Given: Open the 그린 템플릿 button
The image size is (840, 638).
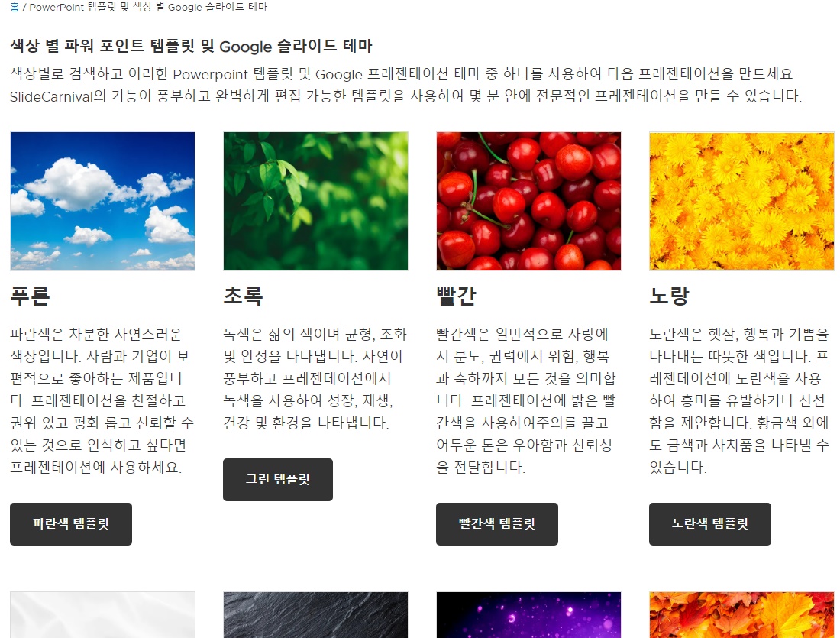Looking at the screenshot, I should (x=277, y=480).
